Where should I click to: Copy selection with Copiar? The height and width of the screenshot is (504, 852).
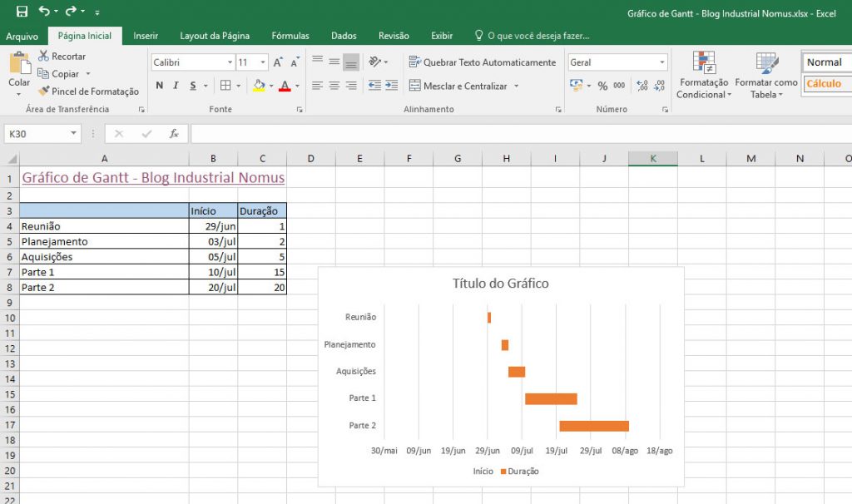(59, 74)
